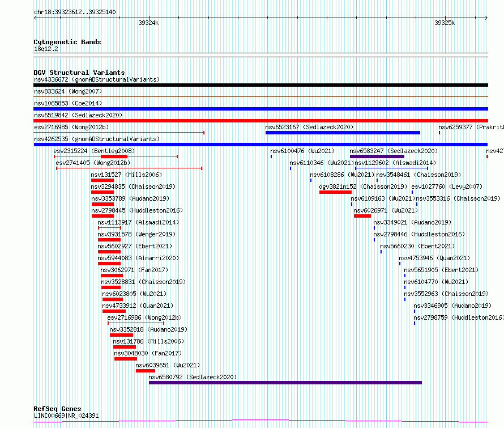Open nsv1129602 (Alsmadi2014) variant label
This screenshot has width=504, height=428.
(395, 163)
